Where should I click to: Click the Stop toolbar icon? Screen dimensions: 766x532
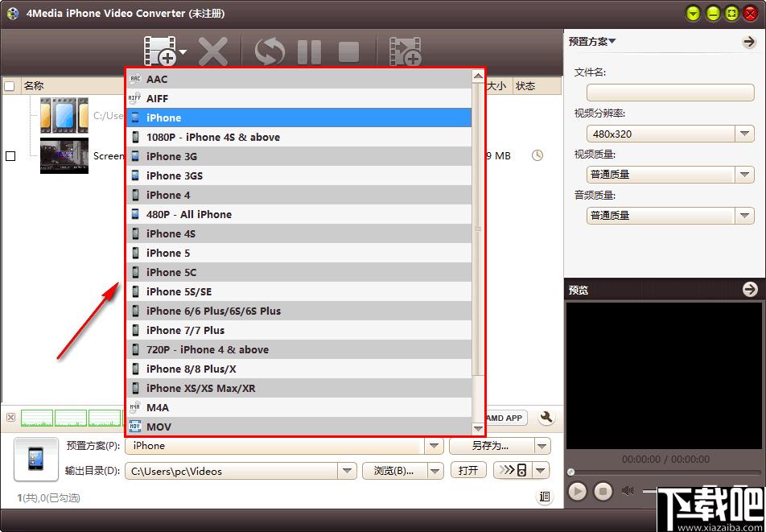[348, 52]
